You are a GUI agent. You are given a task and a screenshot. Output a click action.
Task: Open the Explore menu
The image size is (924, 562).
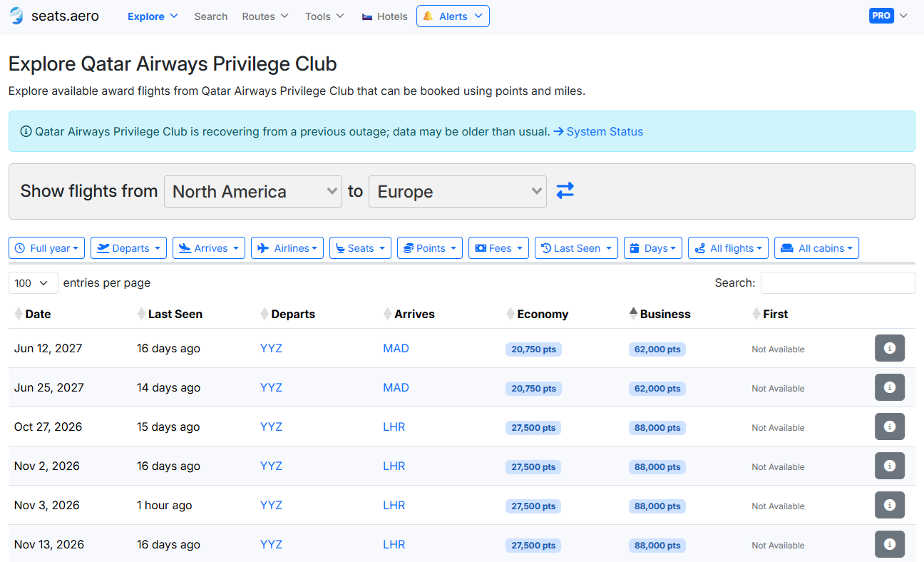click(x=153, y=16)
